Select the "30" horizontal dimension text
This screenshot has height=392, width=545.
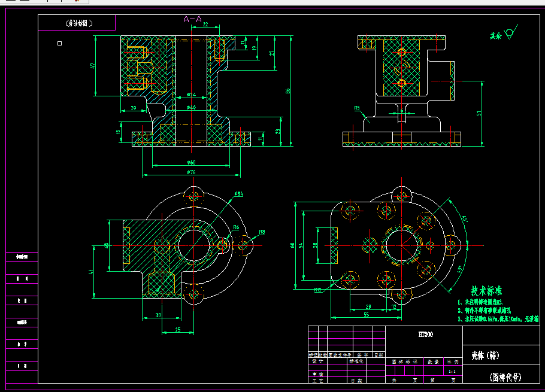point(158,315)
